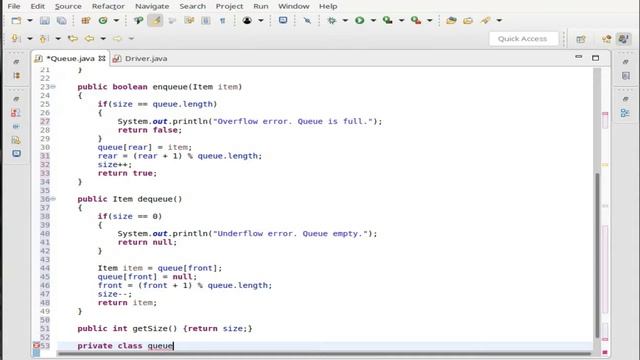640x360 pixels.
Task: Click the Open Type folder icon
Action: [451, 20]
